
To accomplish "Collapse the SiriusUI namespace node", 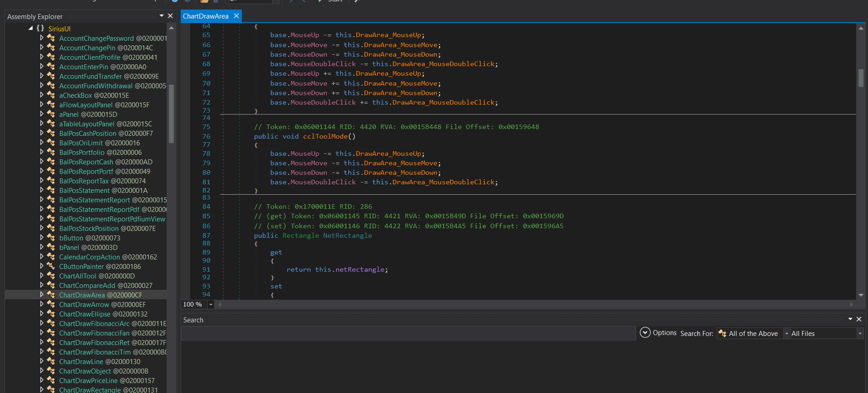I will point(30,28).
